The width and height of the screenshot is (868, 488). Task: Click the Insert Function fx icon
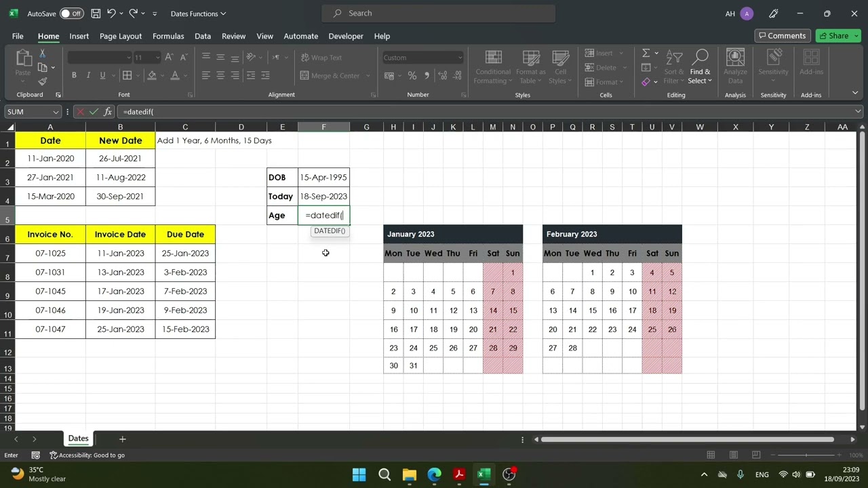(108, 112)
